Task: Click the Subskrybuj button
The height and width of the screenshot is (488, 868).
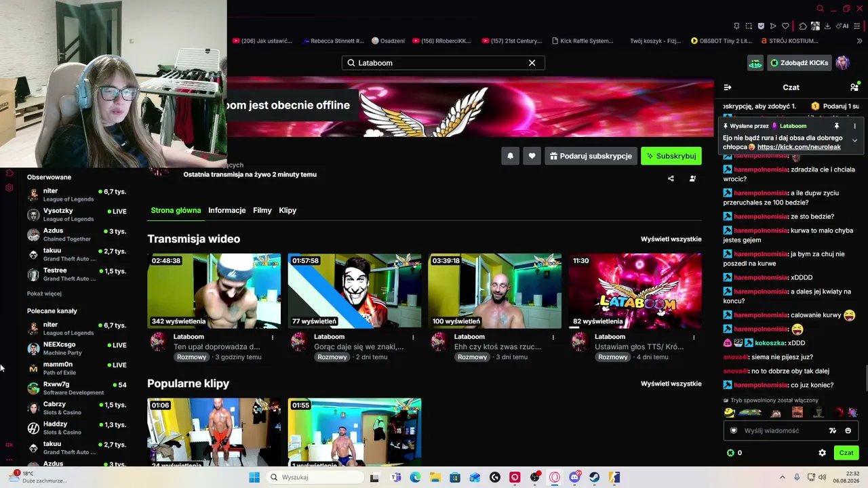Action: (671, 156)
